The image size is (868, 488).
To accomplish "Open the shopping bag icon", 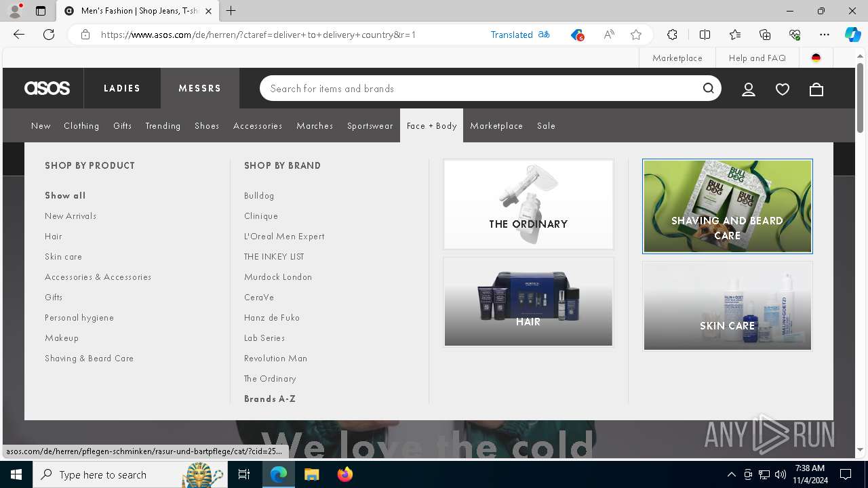I will click(816, 89).
